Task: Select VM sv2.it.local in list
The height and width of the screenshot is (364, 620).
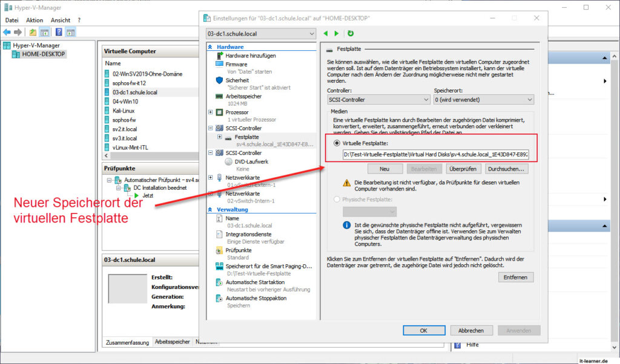Action: point(125,129)
